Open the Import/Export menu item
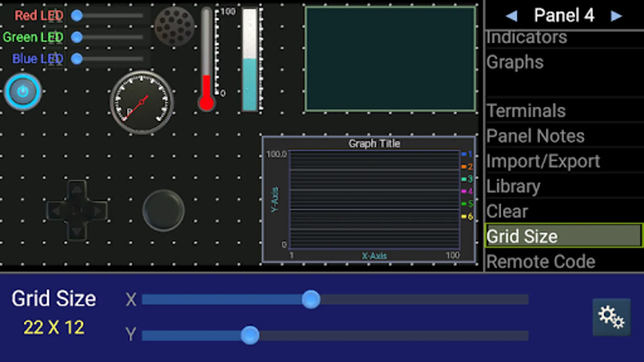Viewport: 644px width, 362px height. coord(564,161)
